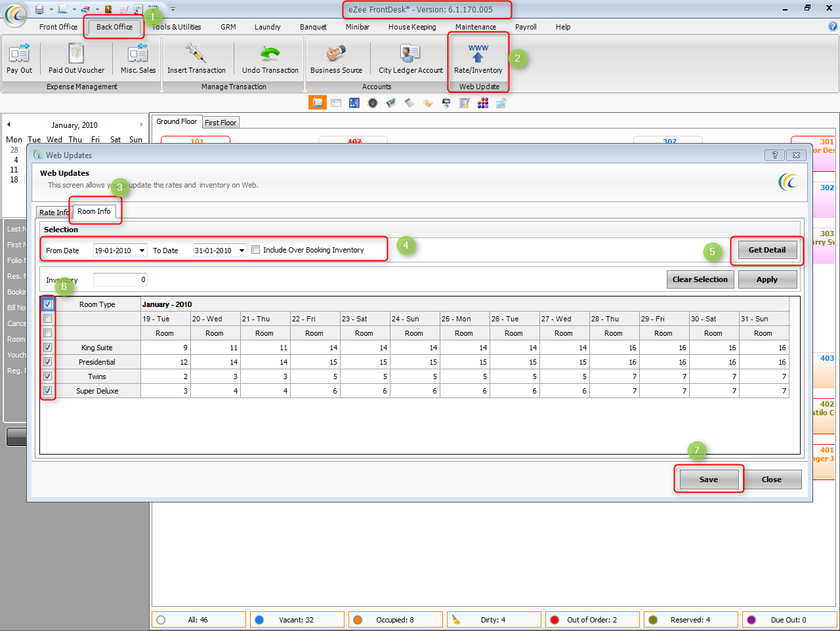Open the Payroll menu tab
840x631 pixels.
coord(526,27)
